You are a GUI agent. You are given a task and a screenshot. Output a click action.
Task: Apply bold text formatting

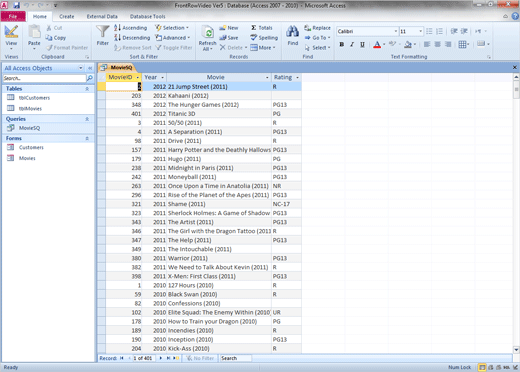[x=342, y=44]
